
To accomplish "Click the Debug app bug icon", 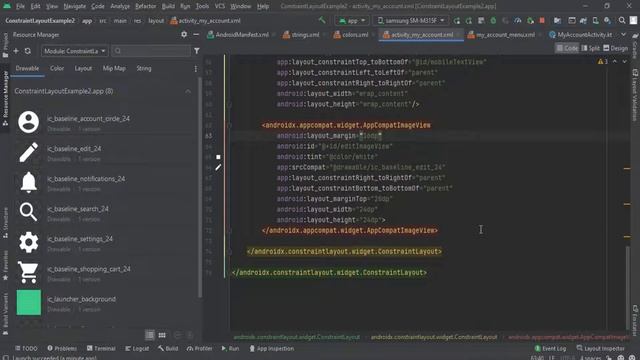I will pos(493,20).
